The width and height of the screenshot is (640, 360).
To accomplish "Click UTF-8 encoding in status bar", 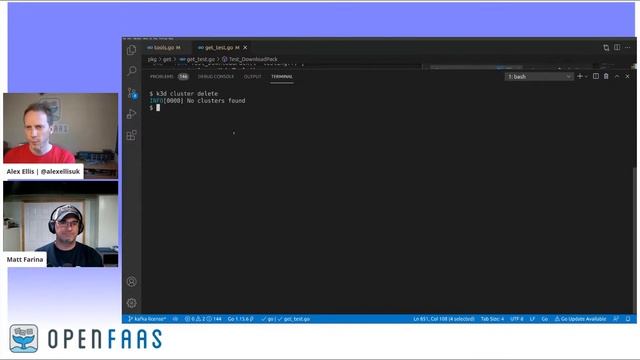I will 517,319.
